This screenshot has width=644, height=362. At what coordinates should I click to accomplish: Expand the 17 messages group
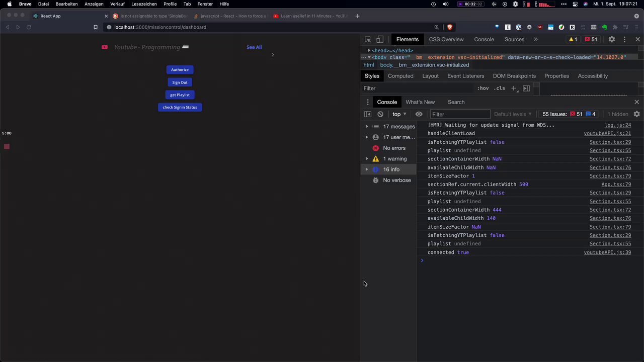(x=367, y=127)
